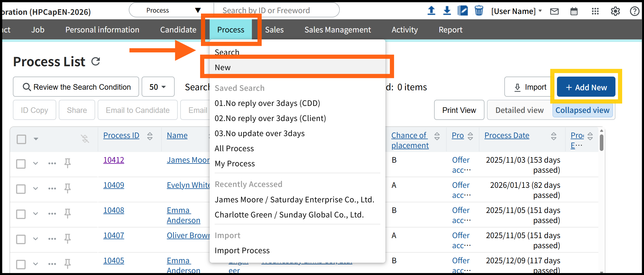644x275 pixels.
Task: Open the settings gear icon
Action: tap(615, 11)
